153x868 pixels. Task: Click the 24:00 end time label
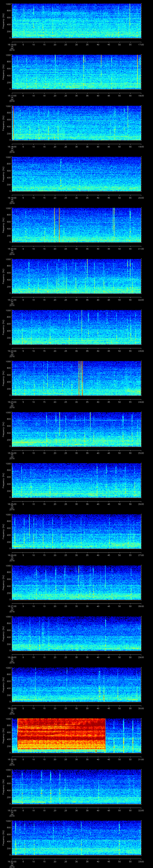[141, 402]
